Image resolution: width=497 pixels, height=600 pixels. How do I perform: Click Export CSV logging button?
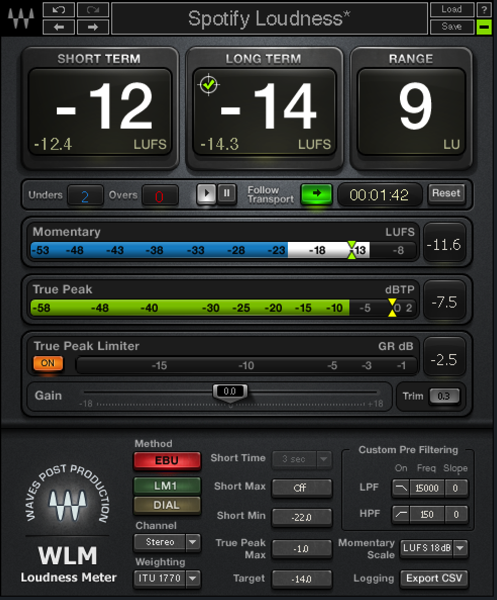(434, 578)
